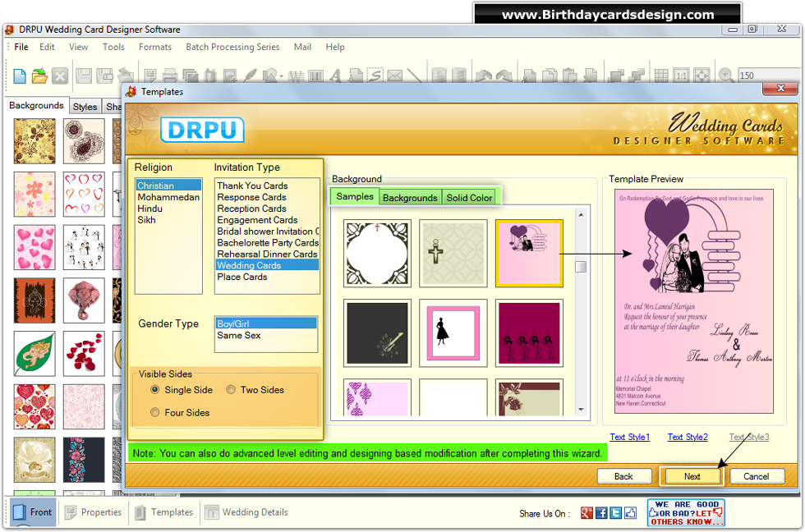Select the text letter A tool icon
This screenshot has width=805, height=532.
pos(336,76)
